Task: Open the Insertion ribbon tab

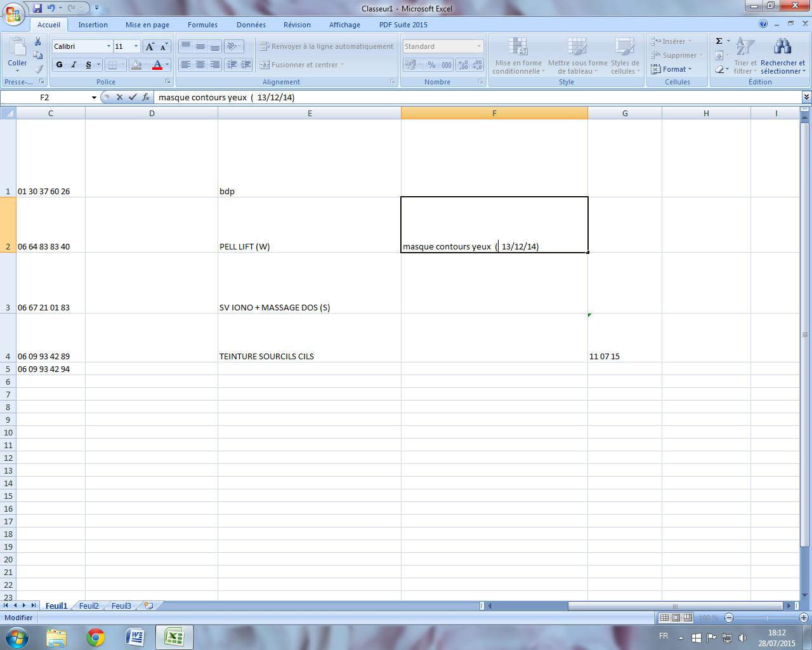Action: click(x=93, y=25)
